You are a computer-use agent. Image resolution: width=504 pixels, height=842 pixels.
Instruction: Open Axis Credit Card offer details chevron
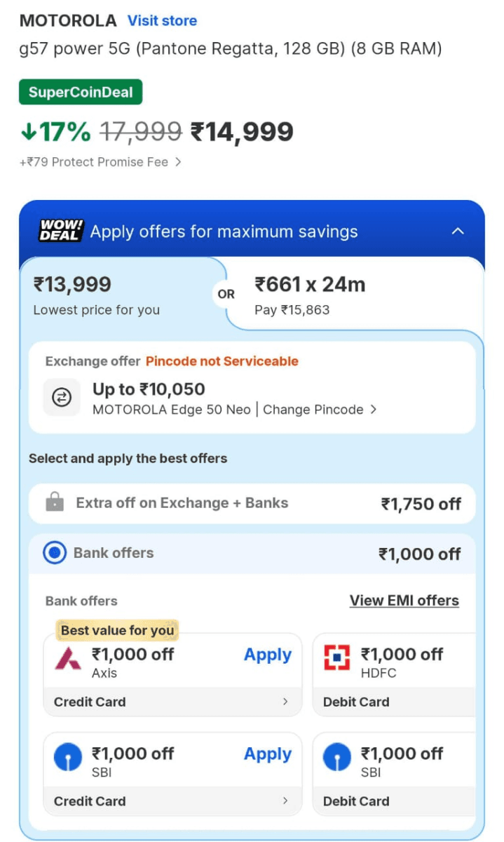[285, 702]
